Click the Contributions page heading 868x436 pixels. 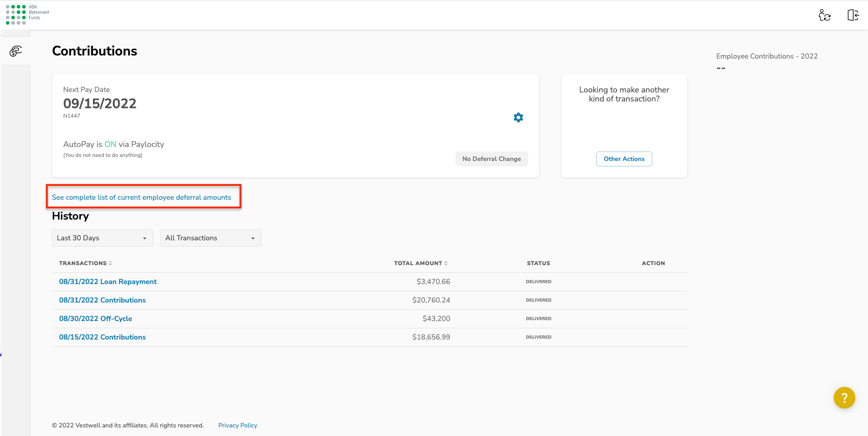pyautogui.click(x=94, y=51)
